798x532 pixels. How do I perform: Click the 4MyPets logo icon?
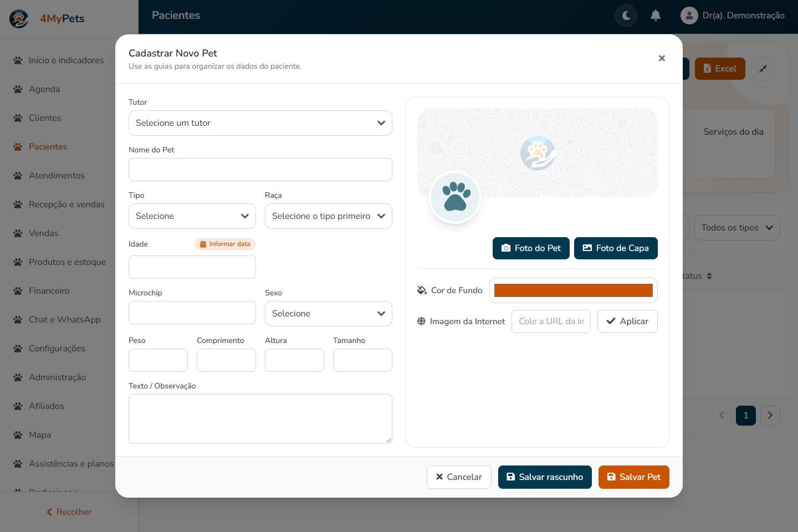pyautogui.click(x=19, y=19)
